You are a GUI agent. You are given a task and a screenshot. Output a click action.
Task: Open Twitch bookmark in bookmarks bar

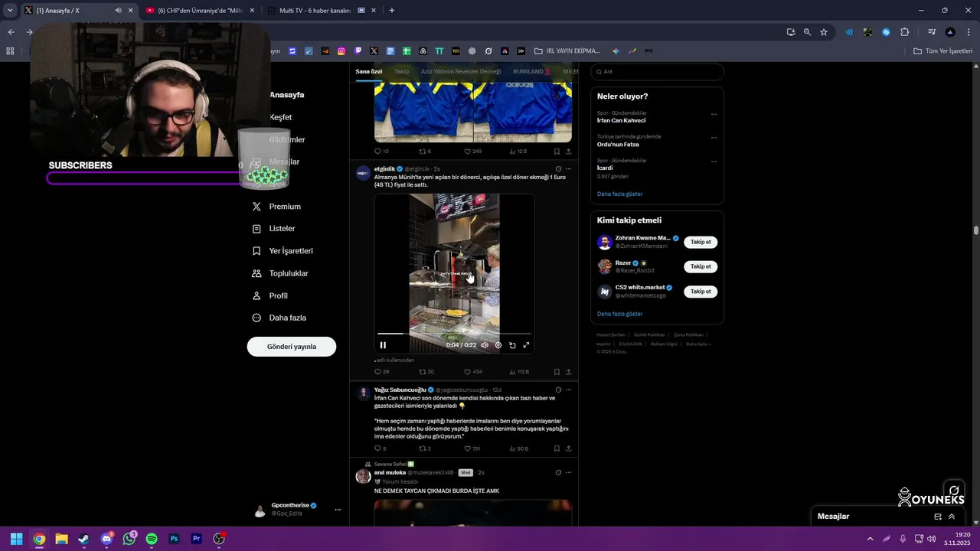point(358,51)
